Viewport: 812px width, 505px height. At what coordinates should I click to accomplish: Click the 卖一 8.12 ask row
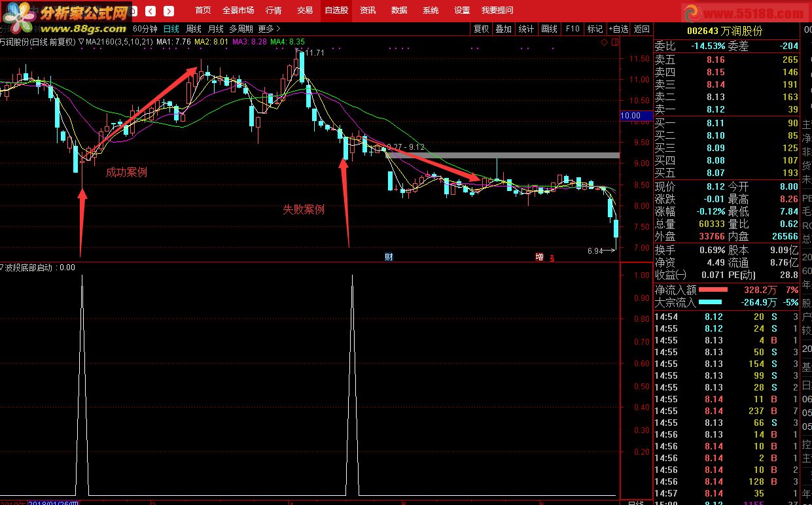click(x=726, y=109)
